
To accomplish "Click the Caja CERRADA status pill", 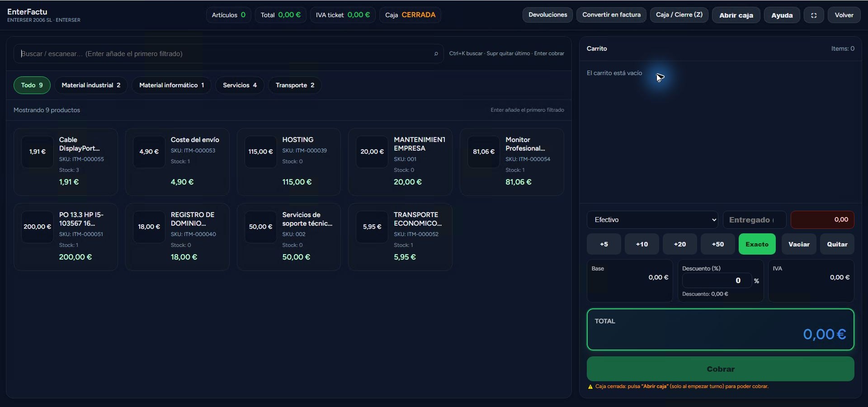I will tap(410, 15).
